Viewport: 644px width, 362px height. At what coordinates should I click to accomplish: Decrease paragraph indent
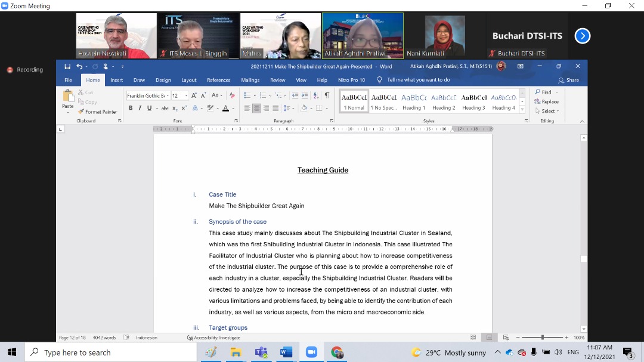pos(295,95)
